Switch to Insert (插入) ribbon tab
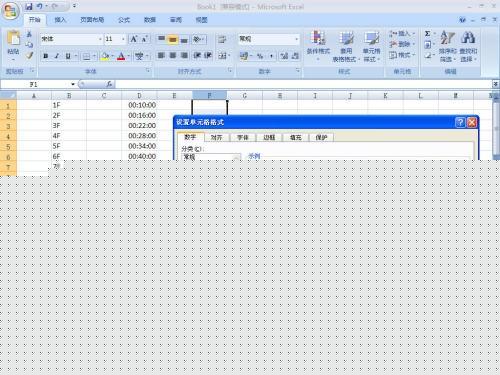The width and height of the screenshot is (500, 375). (x=60, y=20)
